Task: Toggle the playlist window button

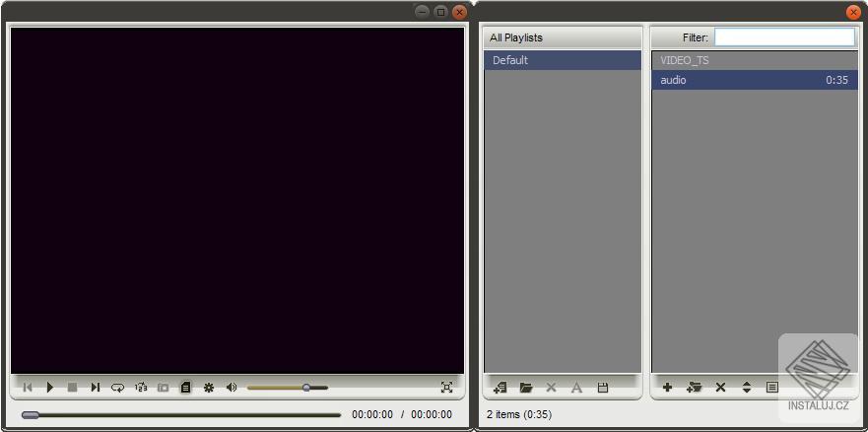Action: click(185, 388)
